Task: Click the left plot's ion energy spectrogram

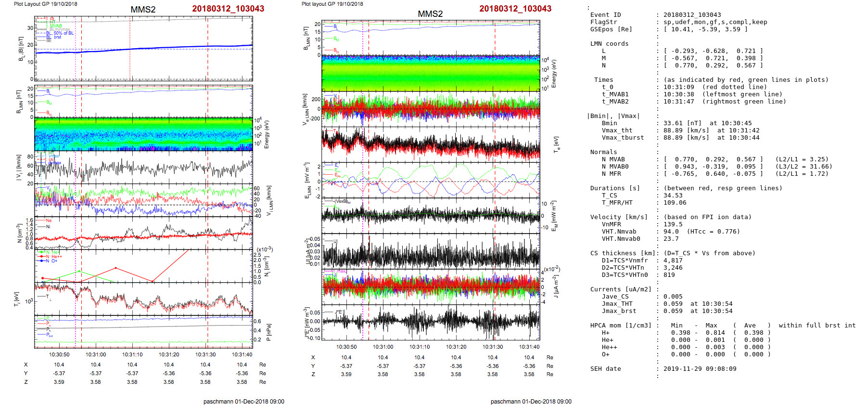Action: pos(143,134)
